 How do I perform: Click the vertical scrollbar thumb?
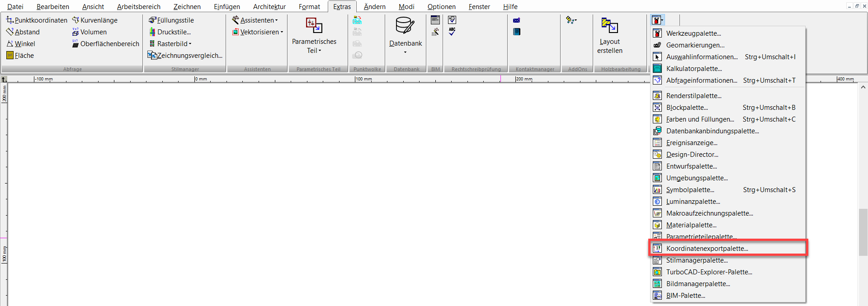pos(863,233)
